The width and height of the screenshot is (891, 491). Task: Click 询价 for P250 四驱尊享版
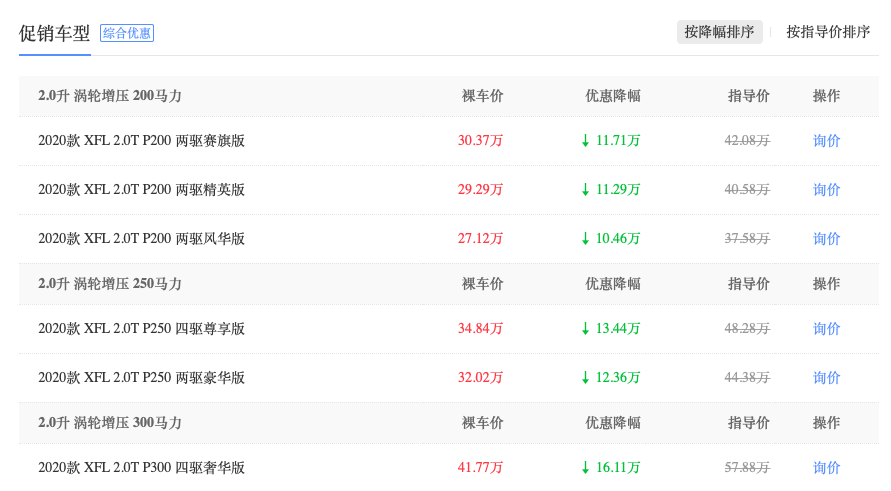[826, 329]
